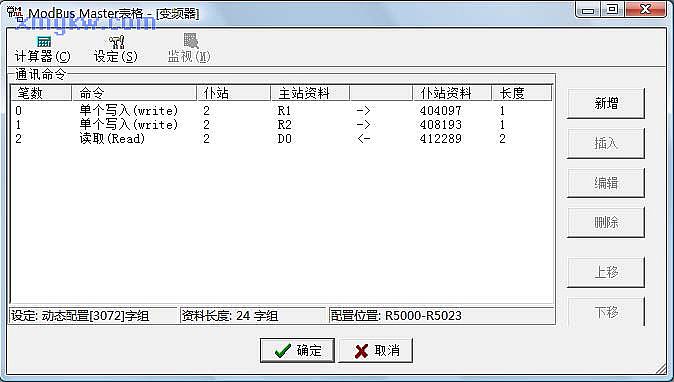Click the green checkmark on 确定
Screen dimensions: 674x382
tap(282, 351)
